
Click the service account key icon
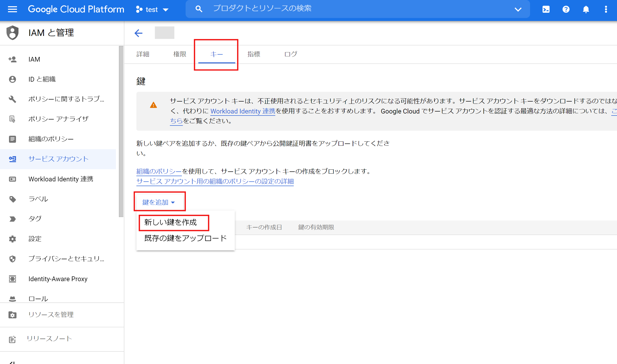12,159
